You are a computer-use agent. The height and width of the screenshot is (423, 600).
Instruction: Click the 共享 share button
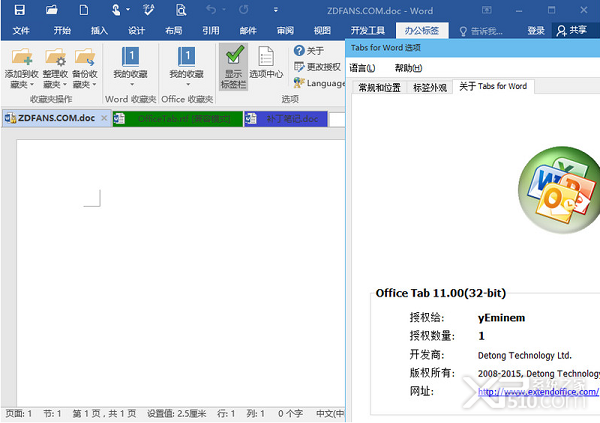click(572, 31)
